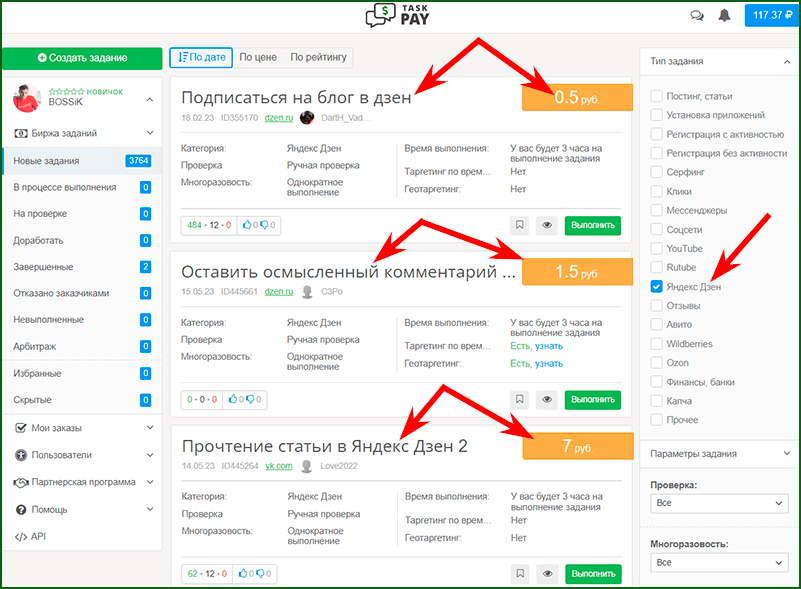
Task: Open the notifications bell icon
Action: tap(724, 15)
